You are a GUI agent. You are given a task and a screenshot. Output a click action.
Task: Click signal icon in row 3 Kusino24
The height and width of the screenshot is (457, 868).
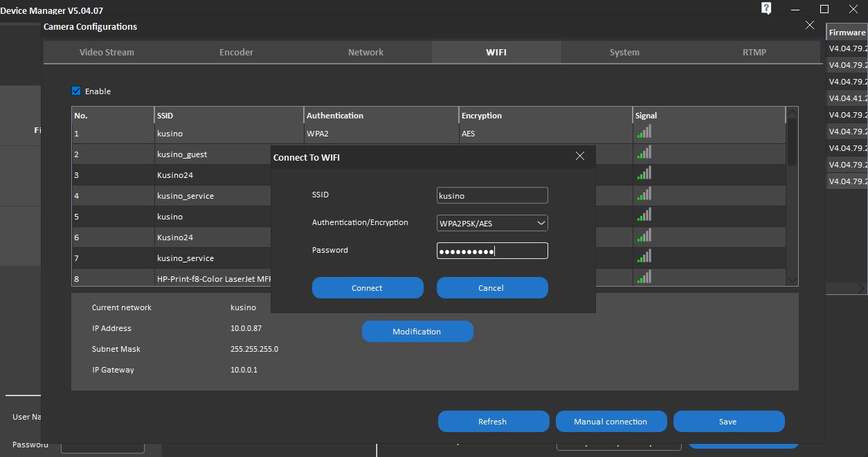(x=644, y=173)
